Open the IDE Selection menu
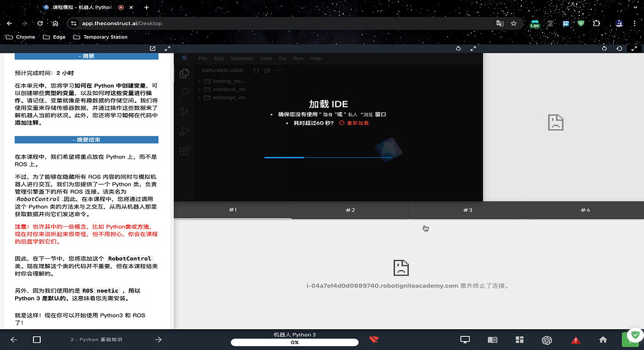The height and width of the screenshot is (350, 644). pyautogui.click(x=242, y=58)
